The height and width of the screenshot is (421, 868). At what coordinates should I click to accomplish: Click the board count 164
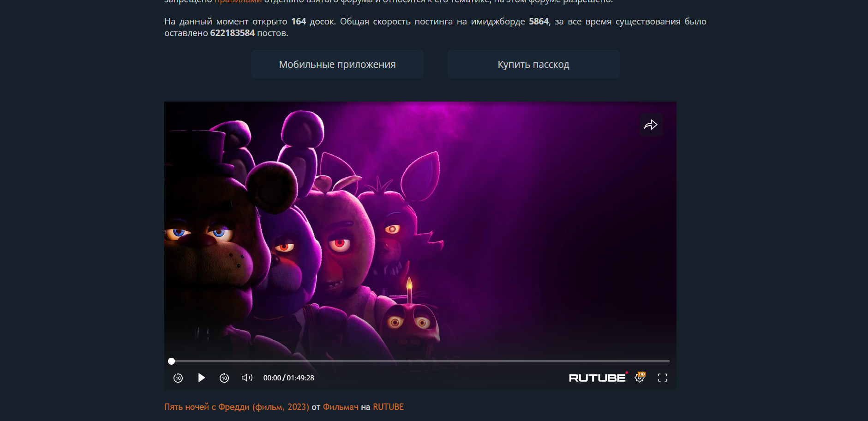point(299,21)
